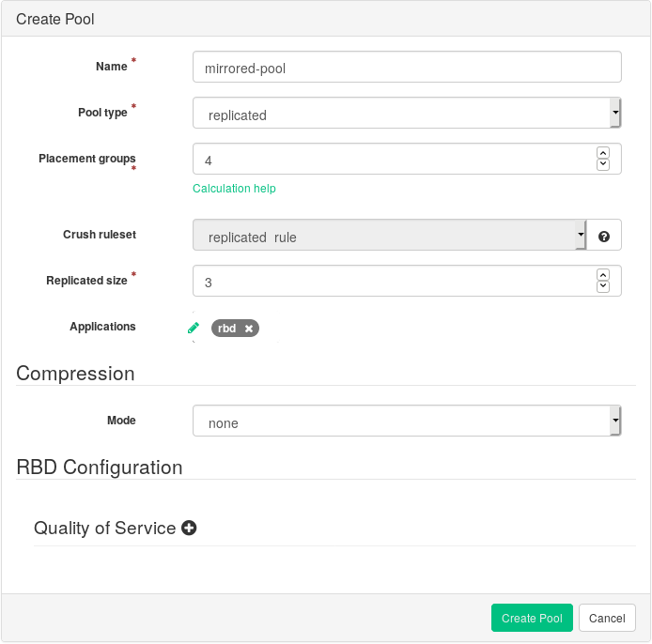This screenshot has width=652, height=644.
Task: Decrement Replicated size using down arrow
Action: (603, 287)
